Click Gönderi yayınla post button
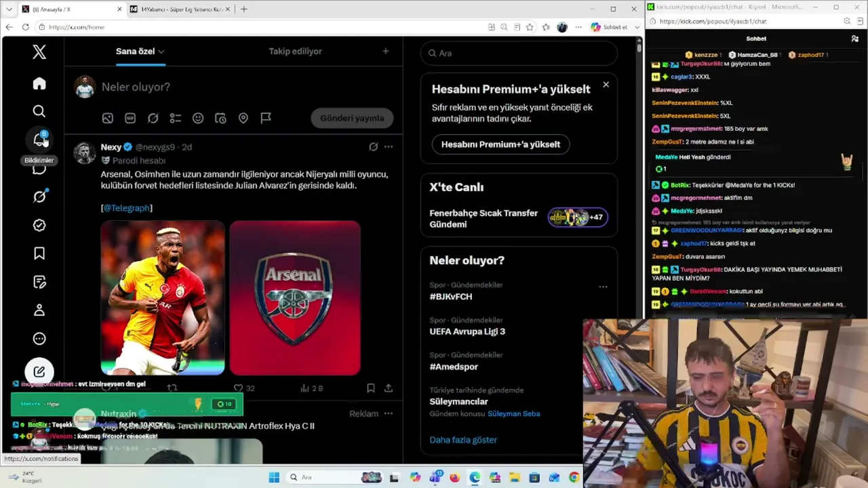 pyautogui.click(x=352, y=118)
